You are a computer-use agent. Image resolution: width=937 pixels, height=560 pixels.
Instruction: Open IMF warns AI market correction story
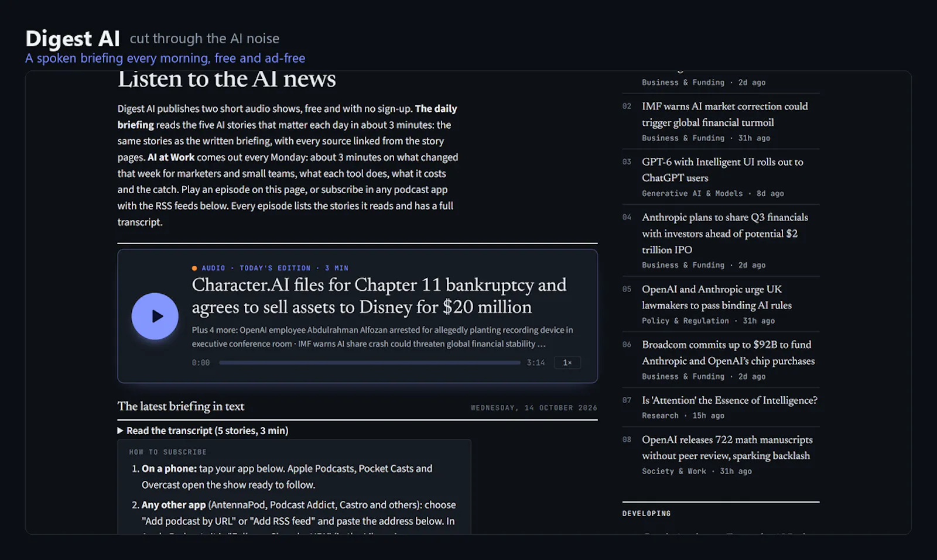coord(724,114)
